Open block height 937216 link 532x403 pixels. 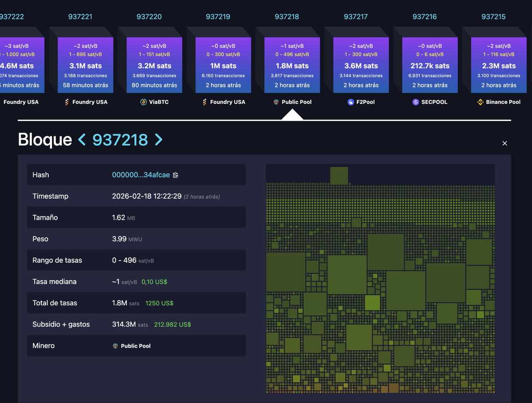(425, 17)
